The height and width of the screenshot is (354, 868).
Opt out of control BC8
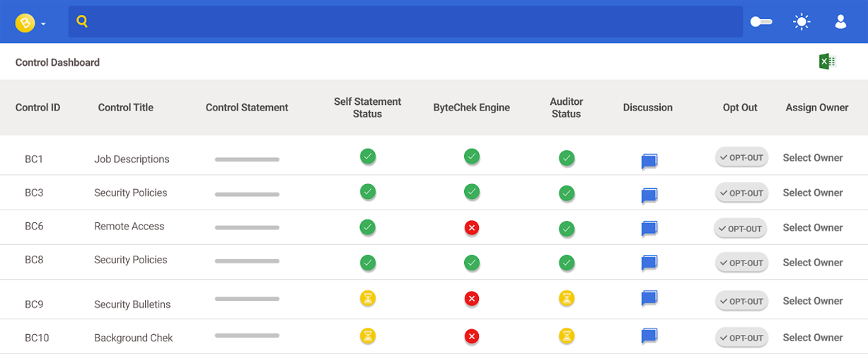point(741,263)
